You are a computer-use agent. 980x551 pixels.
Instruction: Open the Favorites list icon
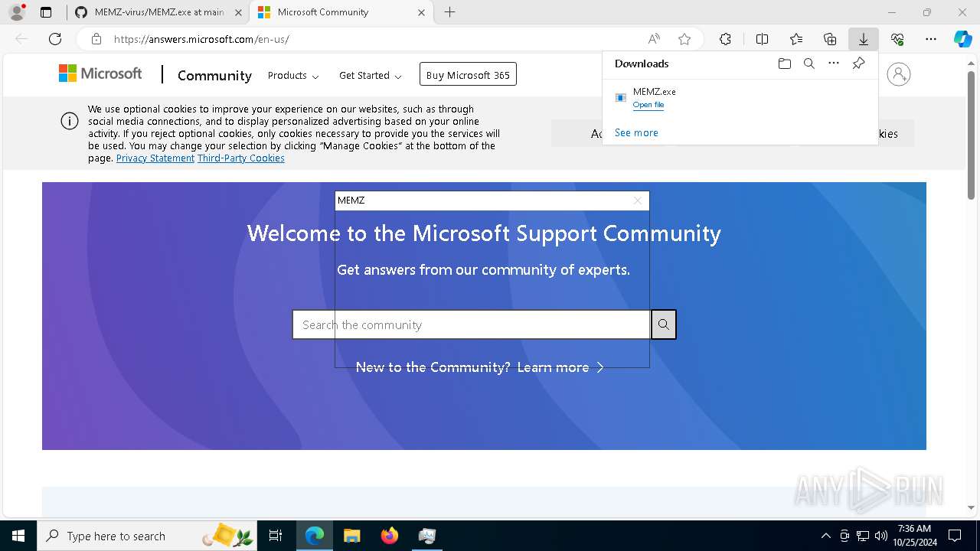point(796,39)
